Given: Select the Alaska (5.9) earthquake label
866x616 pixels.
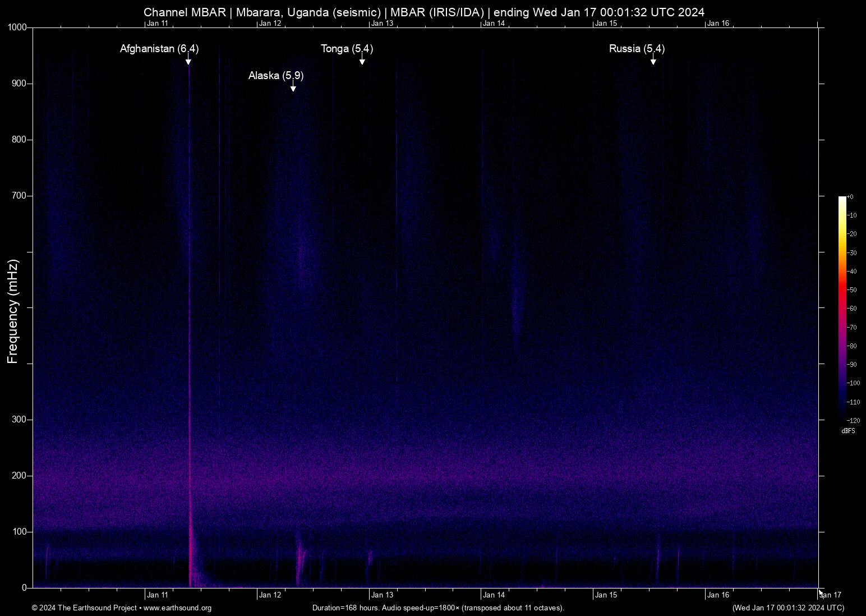Looking at the screenshot, I should tap(276, 76).
